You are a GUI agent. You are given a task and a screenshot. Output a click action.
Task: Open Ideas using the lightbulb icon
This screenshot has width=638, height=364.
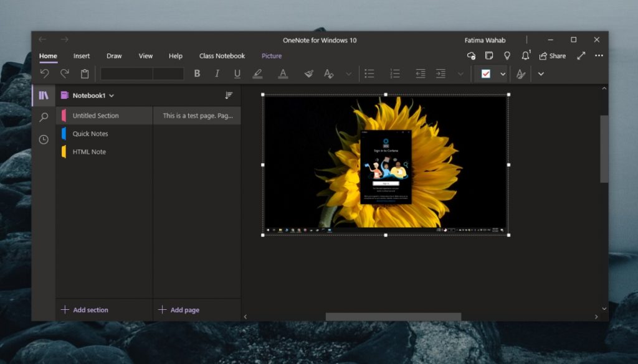point(507,56)
